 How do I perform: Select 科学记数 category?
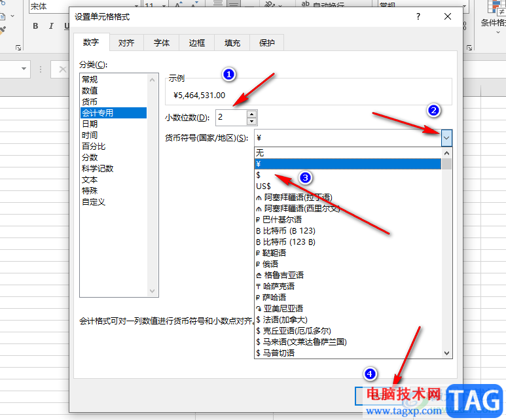tap(113, 168)
